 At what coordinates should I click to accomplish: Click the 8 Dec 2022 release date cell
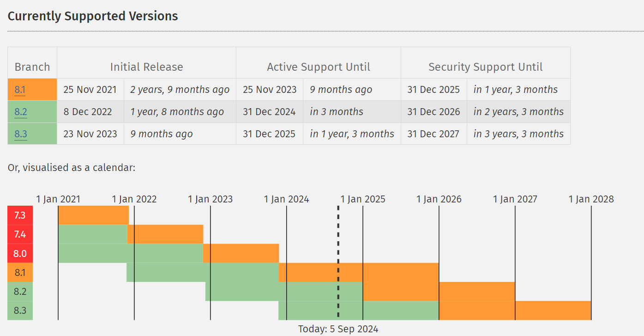click(90, 112)
